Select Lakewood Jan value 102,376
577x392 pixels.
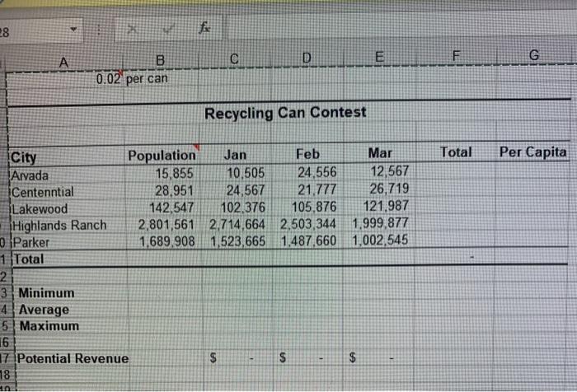237,207
